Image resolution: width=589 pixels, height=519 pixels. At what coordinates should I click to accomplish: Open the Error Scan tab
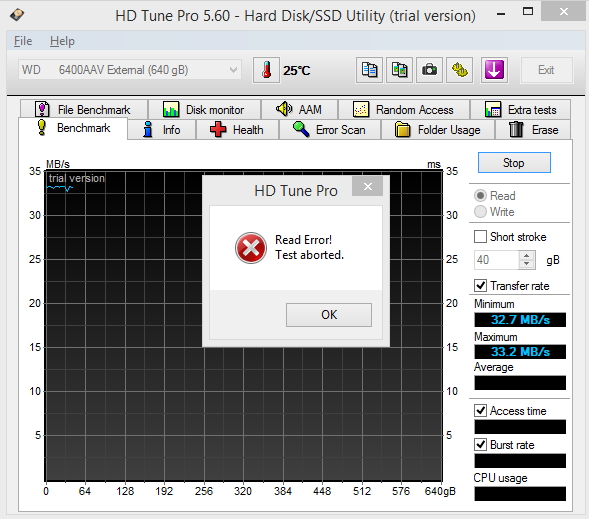pos(330,130)
